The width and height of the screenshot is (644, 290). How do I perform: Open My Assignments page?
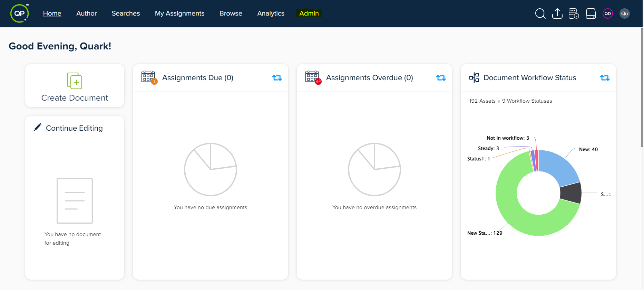click(179, 13)
